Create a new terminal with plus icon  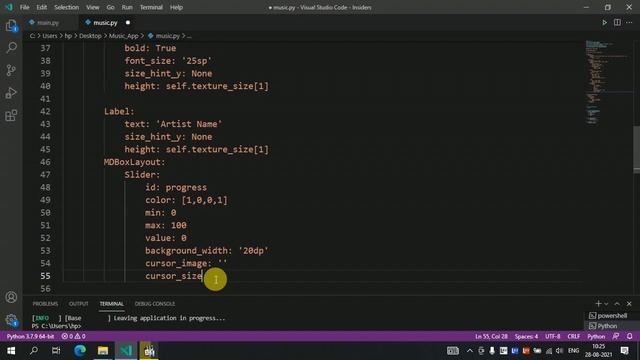click(x=598, y=304)
